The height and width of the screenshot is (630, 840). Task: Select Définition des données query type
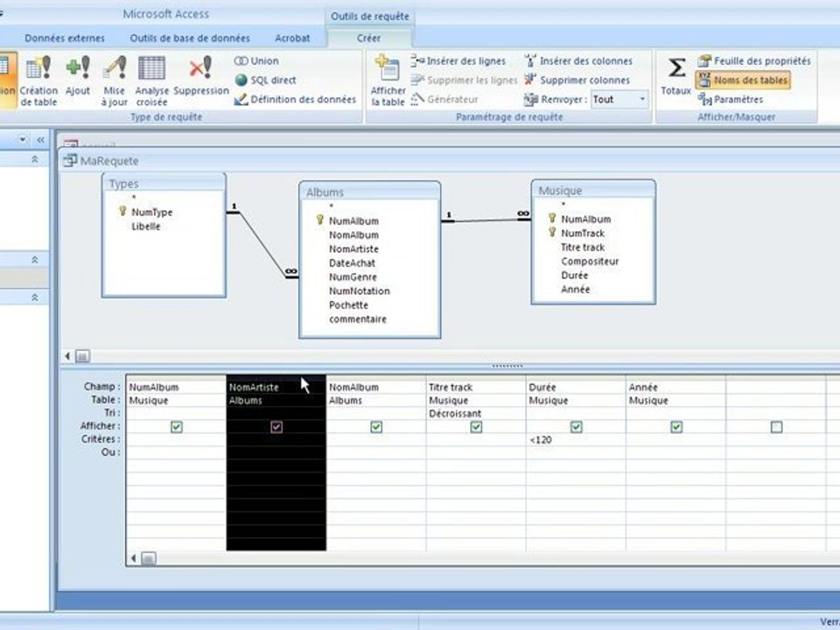(295, 100)
